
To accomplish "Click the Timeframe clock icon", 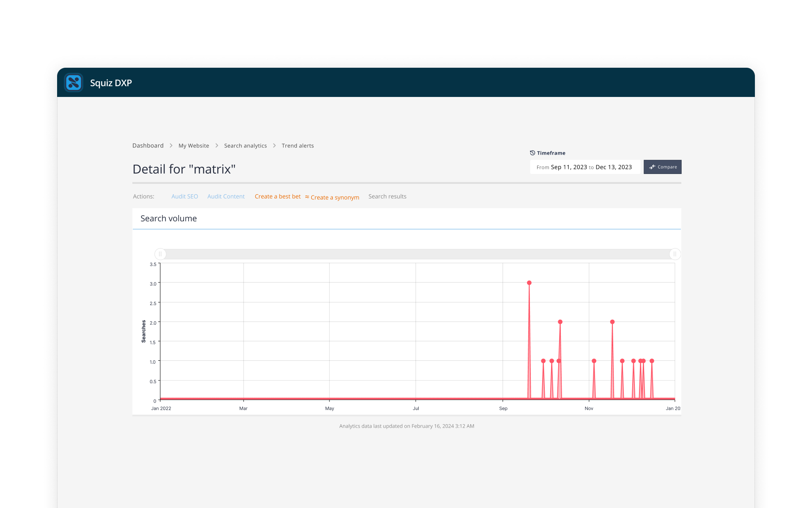I will coord(532,153).
